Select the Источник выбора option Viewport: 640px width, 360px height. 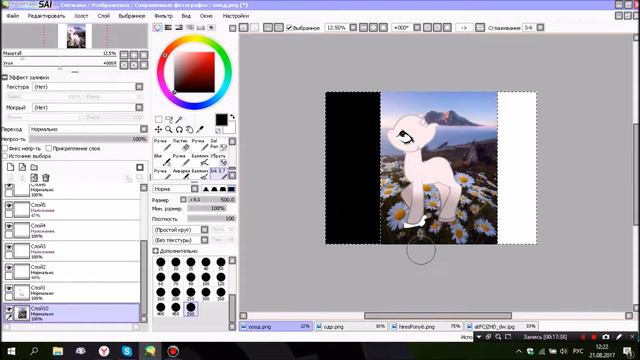pos(5,156)
